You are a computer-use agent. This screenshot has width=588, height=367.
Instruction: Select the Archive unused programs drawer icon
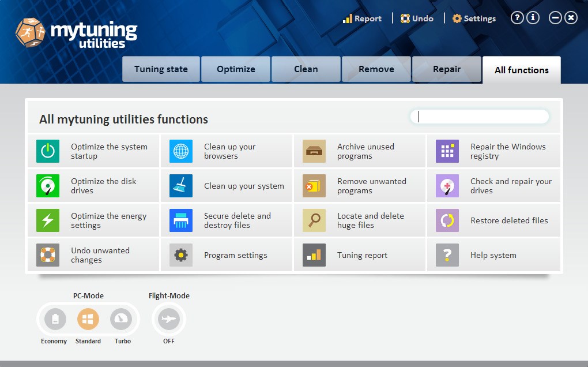tap(314, 151)
